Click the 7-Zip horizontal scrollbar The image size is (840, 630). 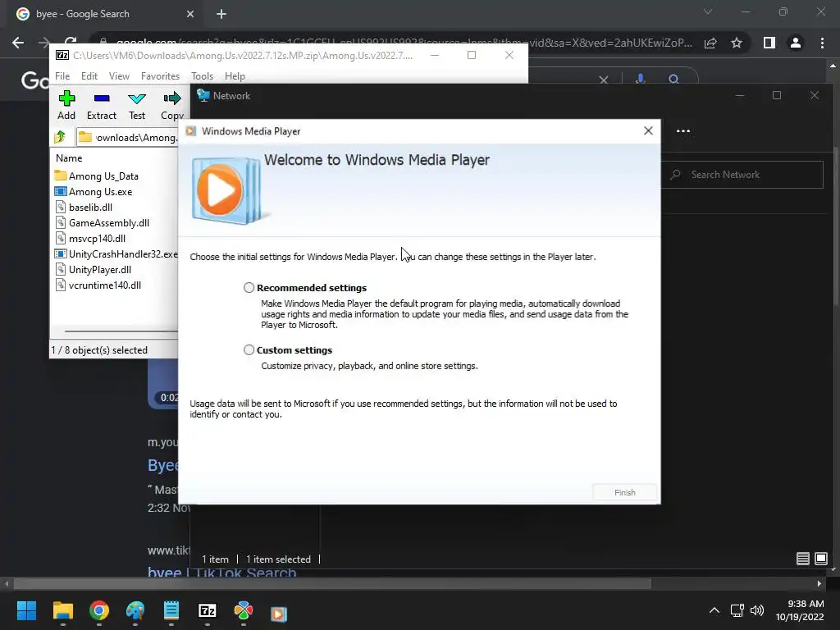(121, 331)
